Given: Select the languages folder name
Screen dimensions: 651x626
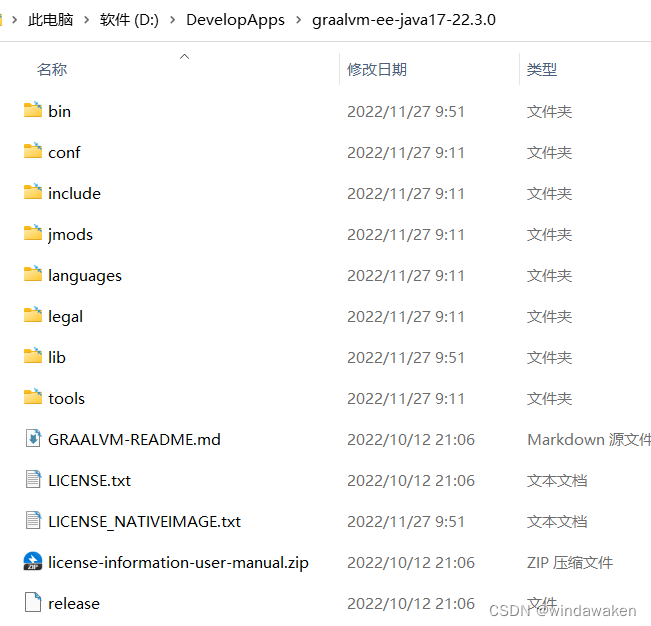Looking at the screenshot, I should pos(85,276).
